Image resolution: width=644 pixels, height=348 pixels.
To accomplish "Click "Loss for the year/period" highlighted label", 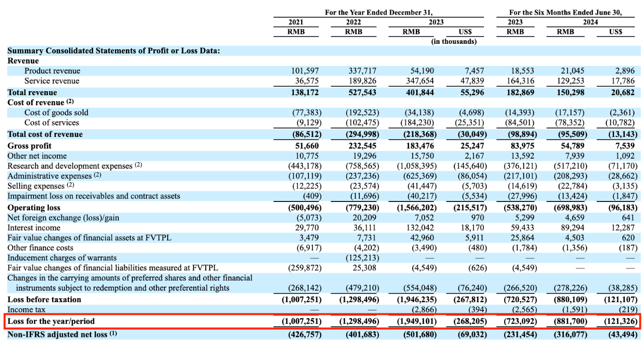I will pyautogui.click(x=51, y=321).
